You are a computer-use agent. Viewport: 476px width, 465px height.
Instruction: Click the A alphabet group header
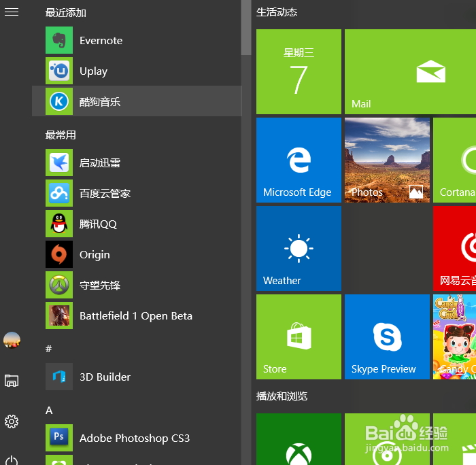[49, 411]
